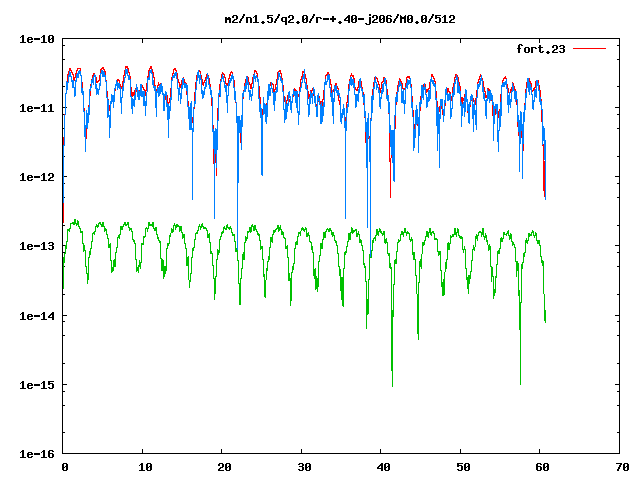Viewport: 640px width, 480px height.
Task: Click x-axis label 30
Action: (304, 467)
